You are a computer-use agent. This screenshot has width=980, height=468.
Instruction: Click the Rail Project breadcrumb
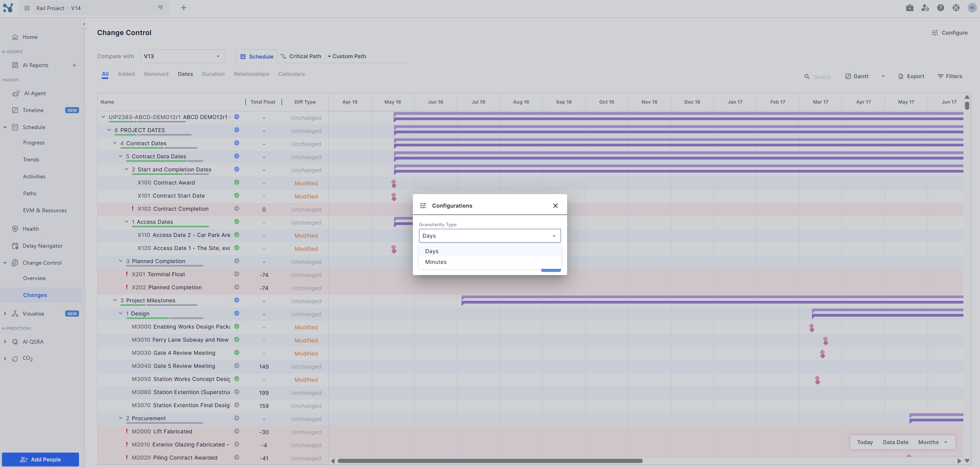(50, 8)
